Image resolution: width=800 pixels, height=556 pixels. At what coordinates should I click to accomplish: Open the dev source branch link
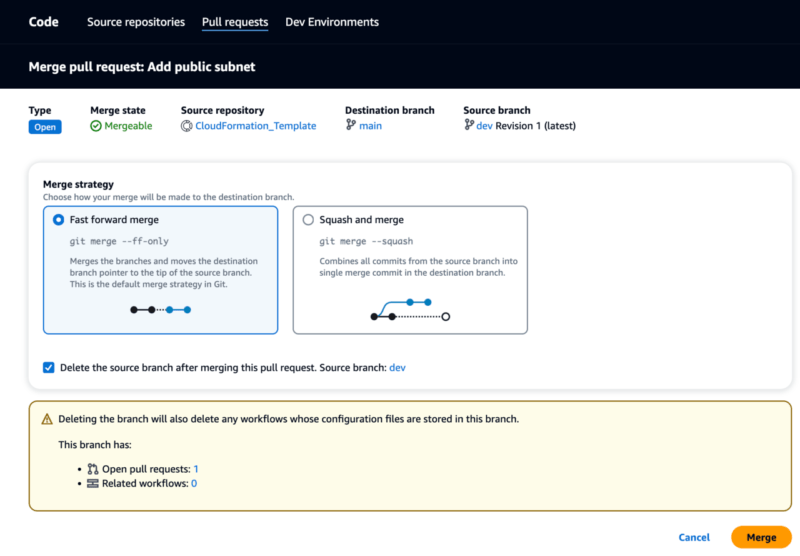[484, 126]
